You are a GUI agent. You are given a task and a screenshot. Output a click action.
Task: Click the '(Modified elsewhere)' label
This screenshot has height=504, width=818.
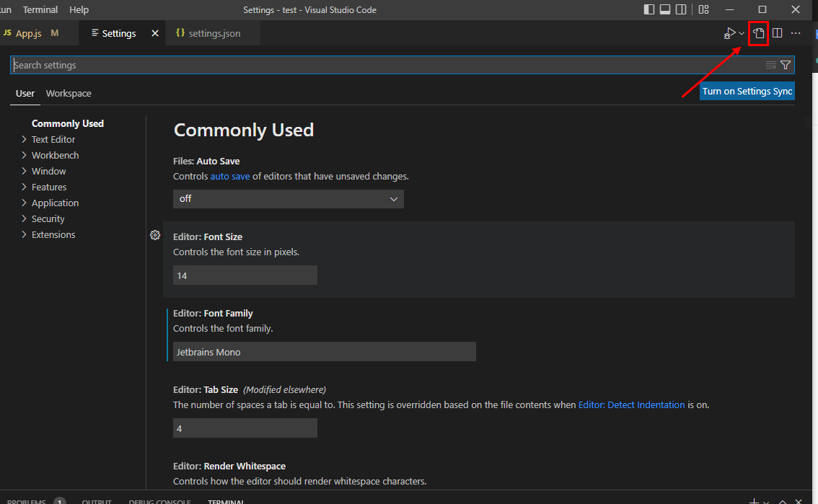point(284,390)
